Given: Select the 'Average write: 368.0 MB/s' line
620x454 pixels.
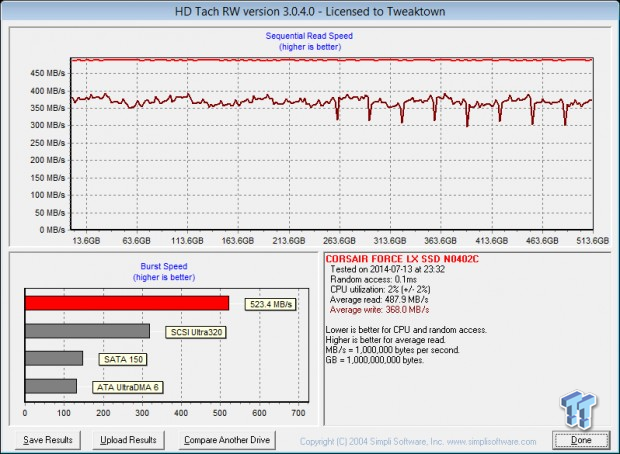Looking at the screenshot, I should pos(379,310).
